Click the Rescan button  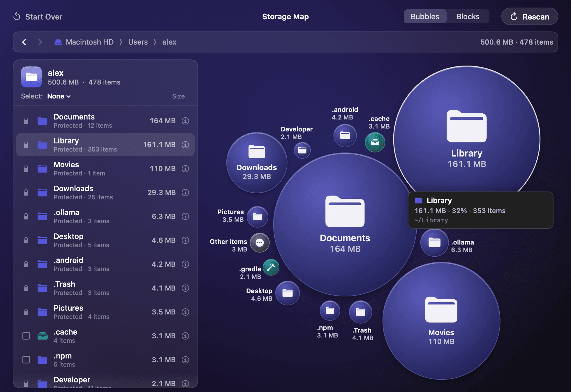point(529,17)
